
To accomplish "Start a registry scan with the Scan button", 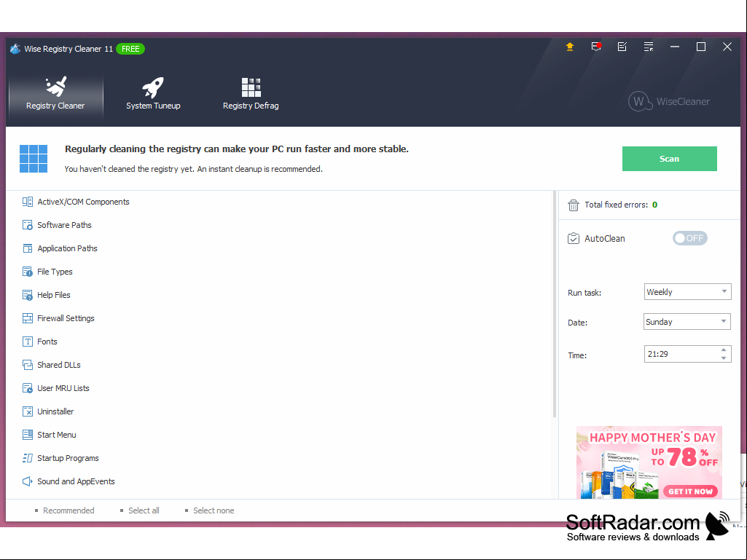I will pos(669,159).
